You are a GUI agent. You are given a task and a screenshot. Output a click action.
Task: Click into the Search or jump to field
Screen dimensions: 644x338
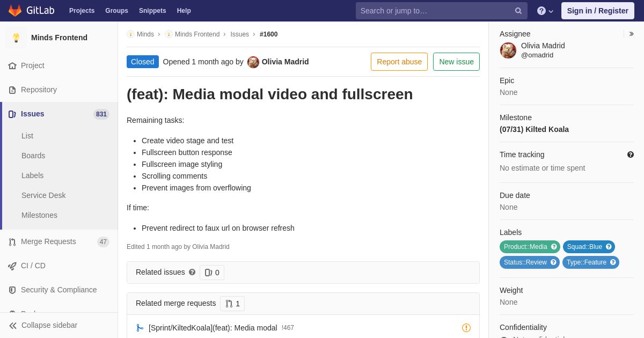(435, 11)
